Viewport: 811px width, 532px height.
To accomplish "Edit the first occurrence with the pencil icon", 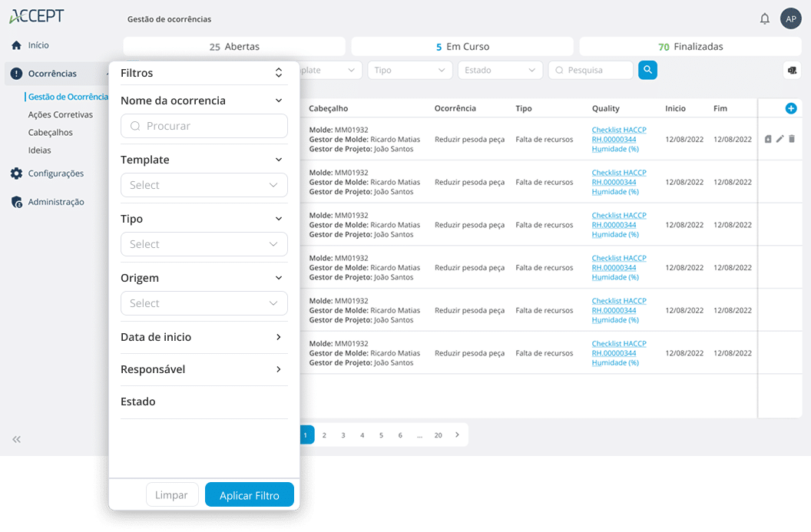I will pyautogui.click(x=780, y=139).
